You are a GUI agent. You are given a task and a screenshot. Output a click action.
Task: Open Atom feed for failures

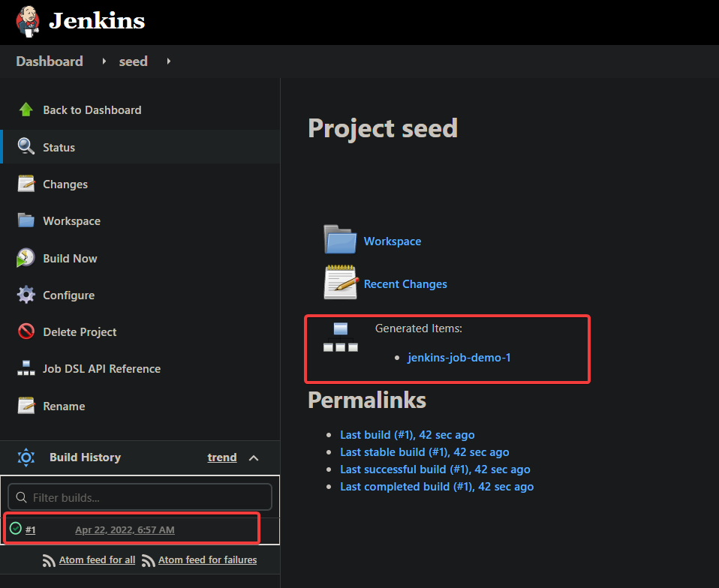(207, 560)
